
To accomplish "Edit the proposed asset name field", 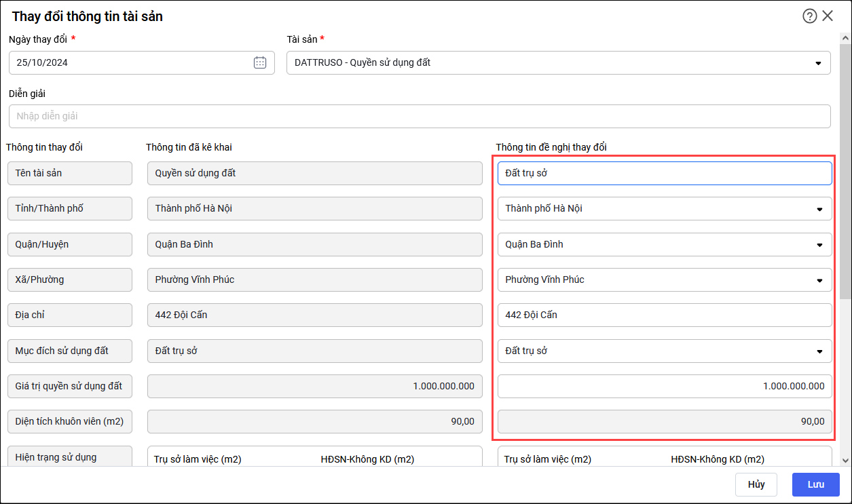I will tap(664, 173).
